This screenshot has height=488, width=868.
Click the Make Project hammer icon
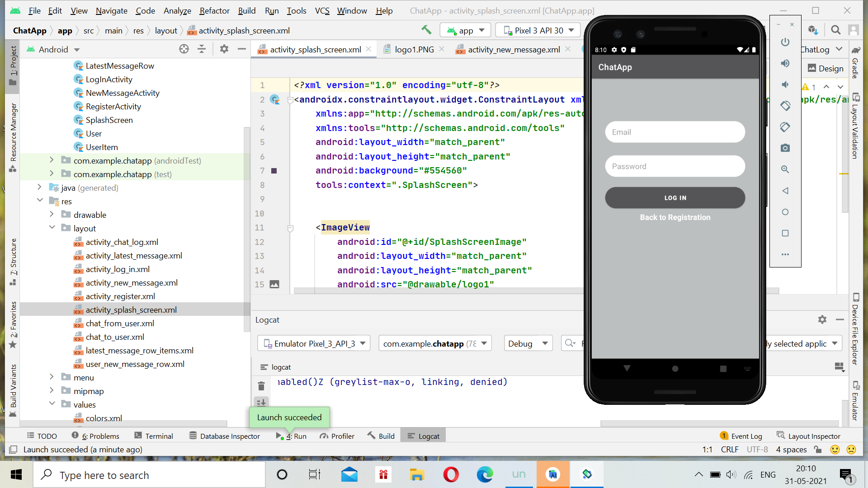tap(426, 30)
